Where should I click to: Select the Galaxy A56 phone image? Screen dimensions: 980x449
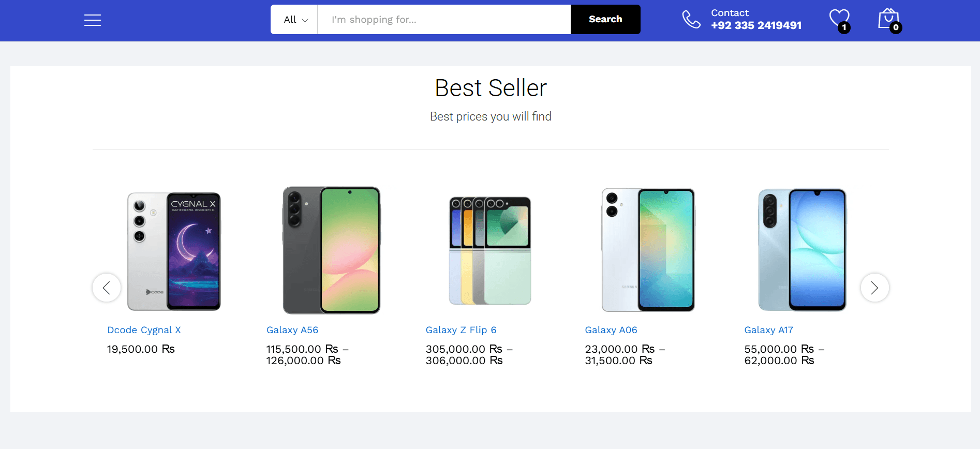pos(332,250)
